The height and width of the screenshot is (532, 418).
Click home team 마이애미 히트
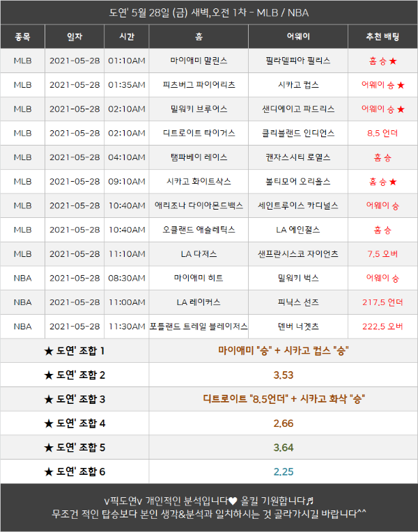pyautogui.click(x=199, y=278)
